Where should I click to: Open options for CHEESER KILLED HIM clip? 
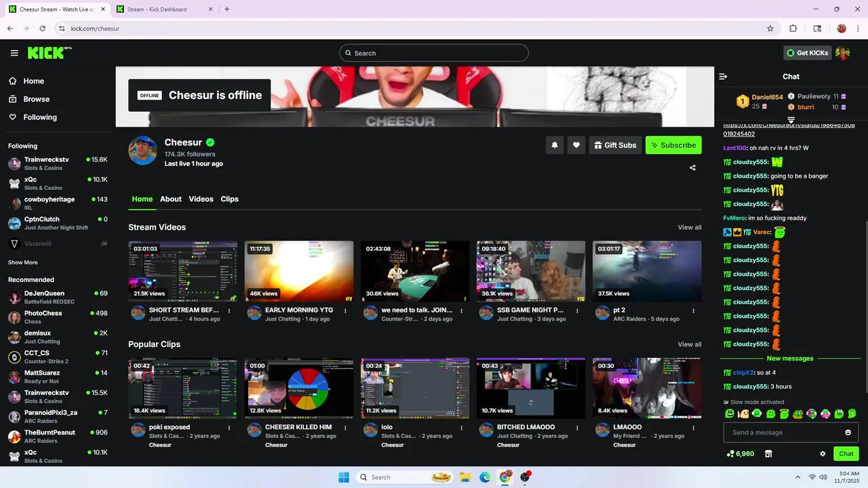[345, 428]
